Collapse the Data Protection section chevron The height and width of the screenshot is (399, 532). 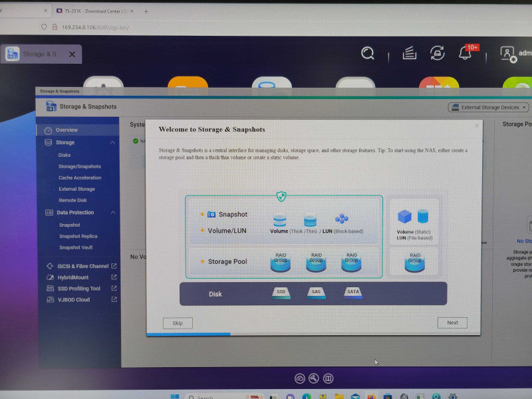coord(113,213)
